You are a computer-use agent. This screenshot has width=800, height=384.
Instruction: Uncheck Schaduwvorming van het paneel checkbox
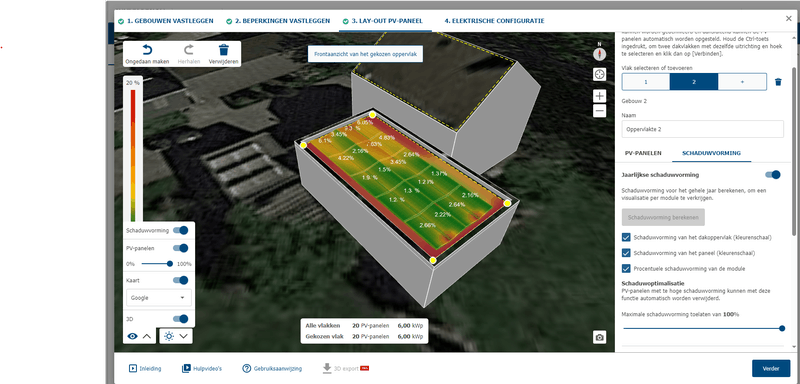click(626, 252)
